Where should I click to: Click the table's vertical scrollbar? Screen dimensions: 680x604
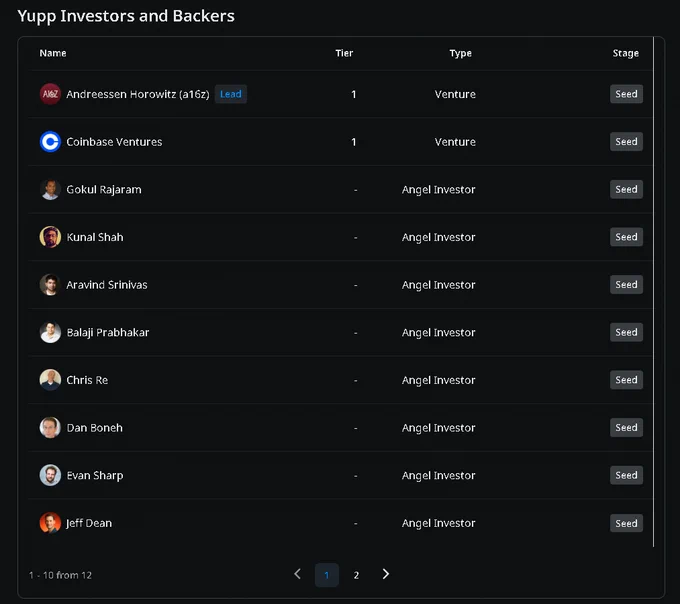653,292
